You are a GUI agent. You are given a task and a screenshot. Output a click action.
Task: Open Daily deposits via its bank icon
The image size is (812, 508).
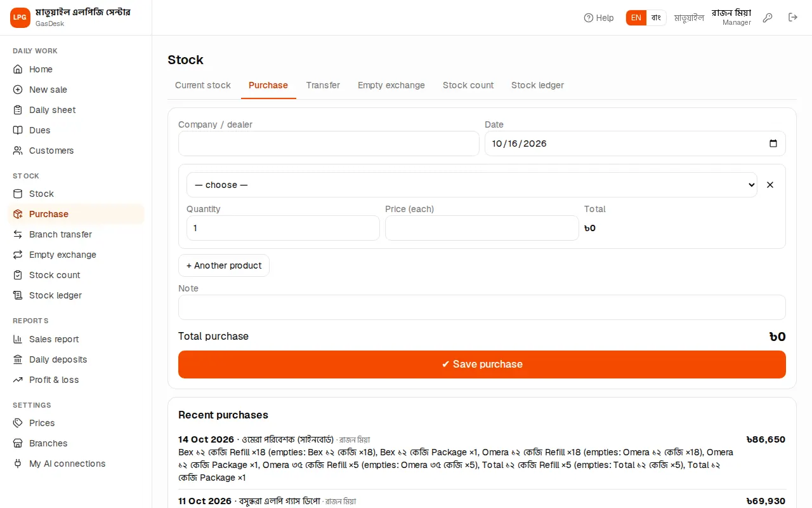tap(18, 359)
